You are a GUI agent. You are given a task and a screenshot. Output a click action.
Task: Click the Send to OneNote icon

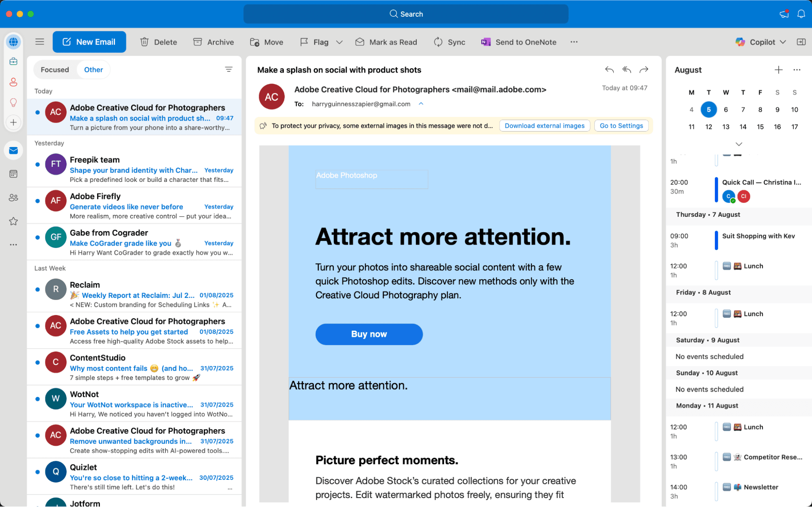485,42
